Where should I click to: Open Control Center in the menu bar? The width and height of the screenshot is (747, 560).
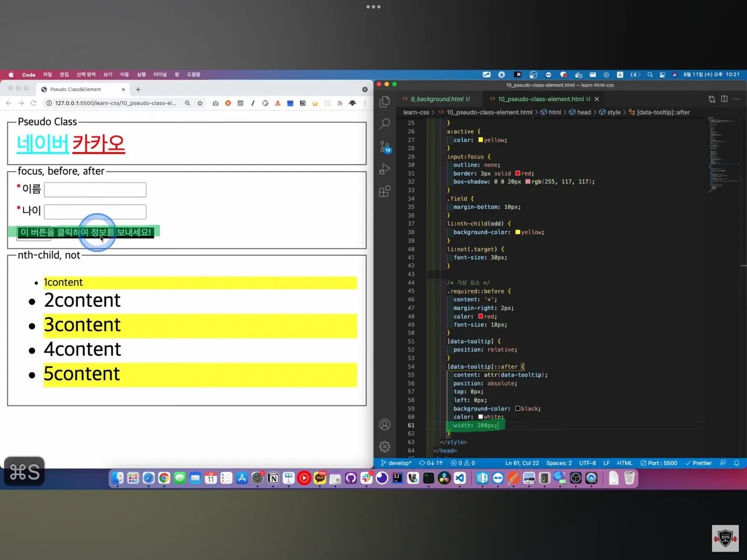(x=662, y=75)
